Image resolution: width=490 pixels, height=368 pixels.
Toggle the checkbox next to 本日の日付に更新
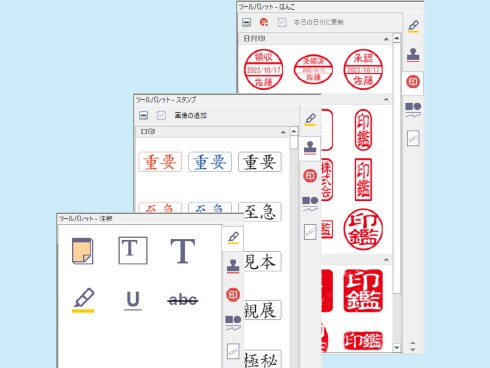[x=282, y=22]
